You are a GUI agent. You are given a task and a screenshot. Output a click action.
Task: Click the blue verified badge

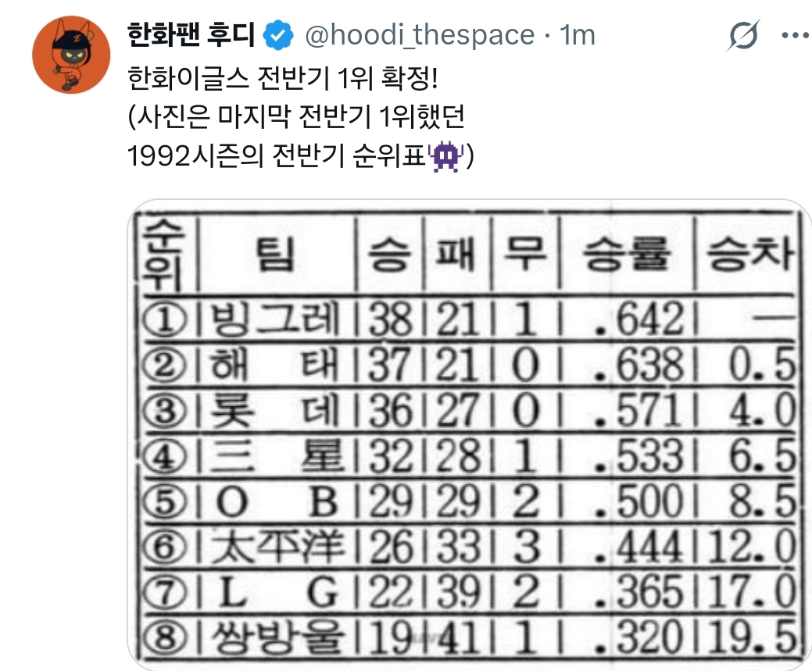pyautogui.click(x=278, y=34)
